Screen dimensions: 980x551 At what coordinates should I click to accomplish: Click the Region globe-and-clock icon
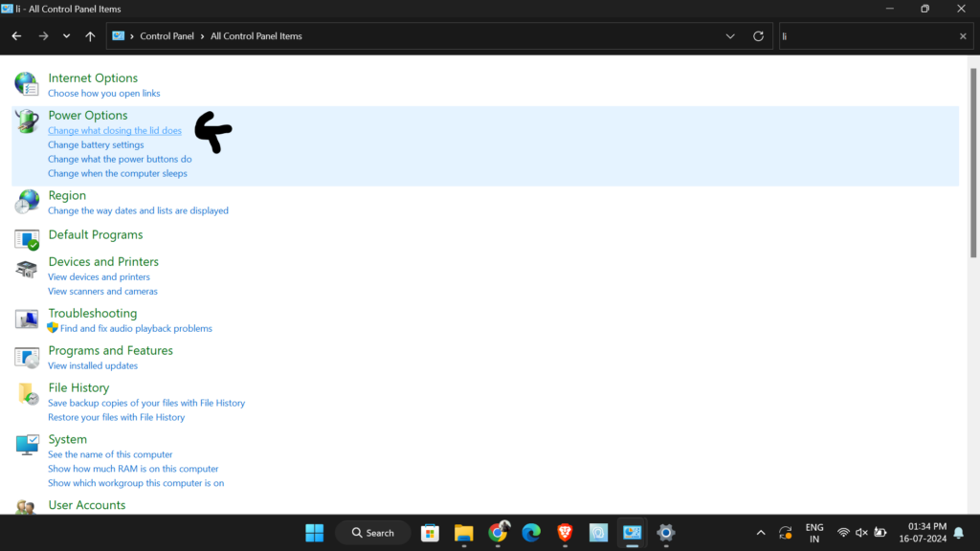point(26,201)
